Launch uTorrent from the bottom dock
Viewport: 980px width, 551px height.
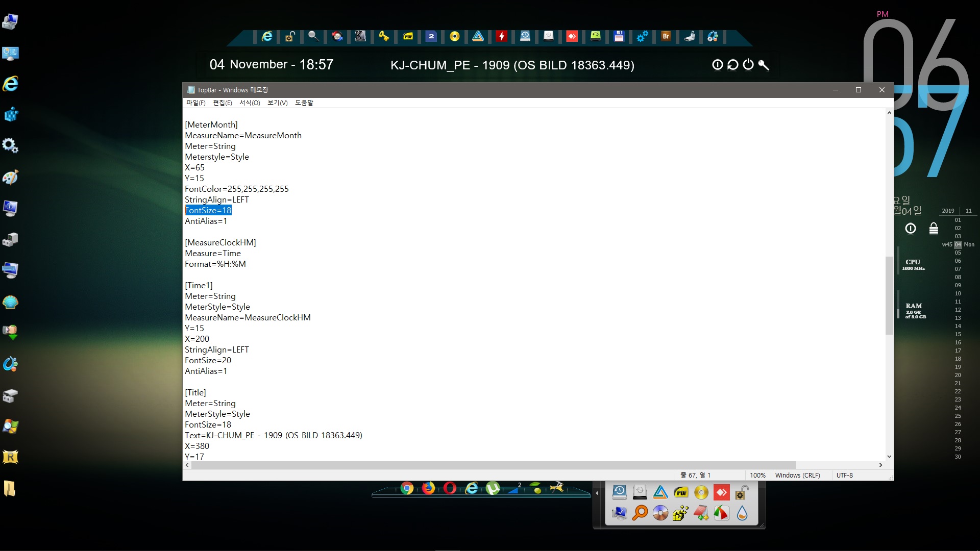point(493,488)
